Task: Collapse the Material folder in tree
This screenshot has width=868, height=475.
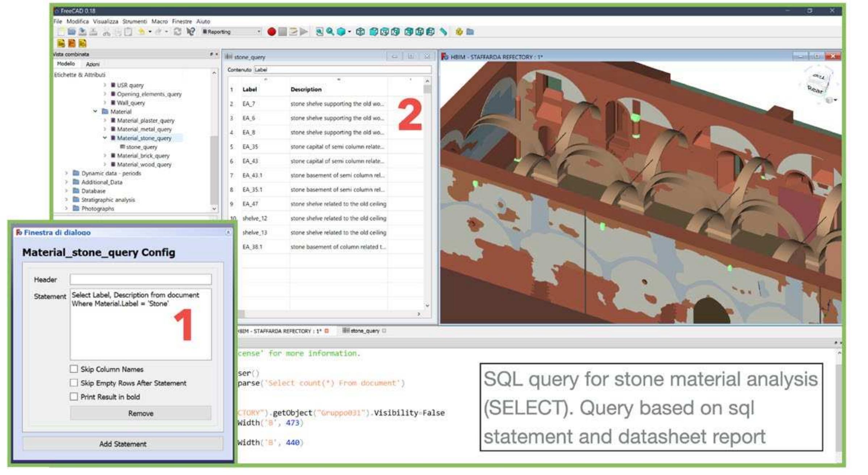Action: (95, 111)
